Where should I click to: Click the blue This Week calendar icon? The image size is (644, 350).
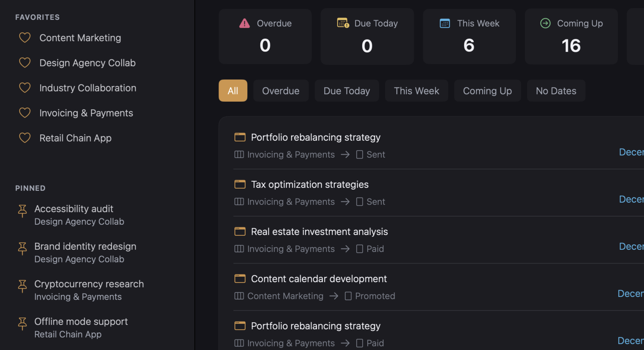(445, 23)
